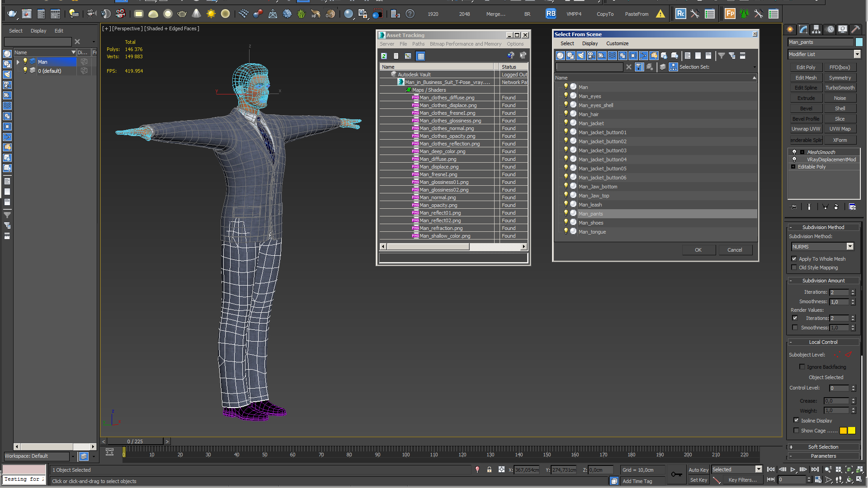The image size is (868, 488).
Task: Open Options menu in Asset Tracking
Action: tap(515, 44)
